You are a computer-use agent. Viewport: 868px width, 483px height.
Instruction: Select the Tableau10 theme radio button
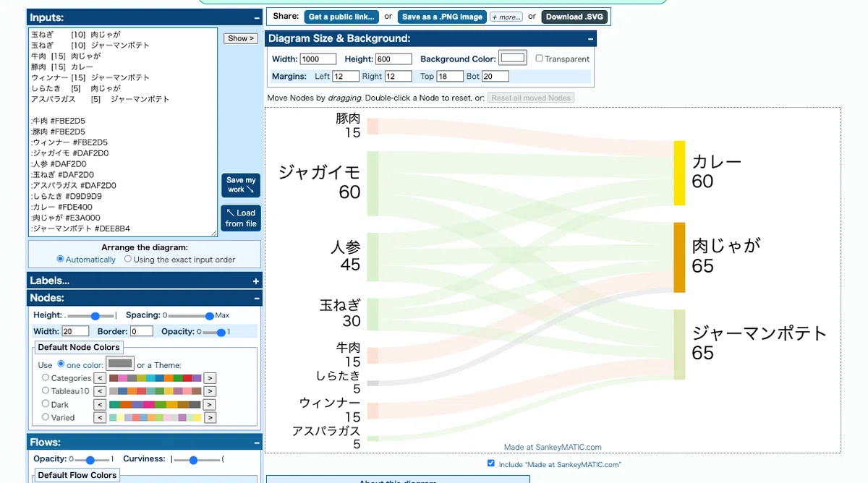46,390
